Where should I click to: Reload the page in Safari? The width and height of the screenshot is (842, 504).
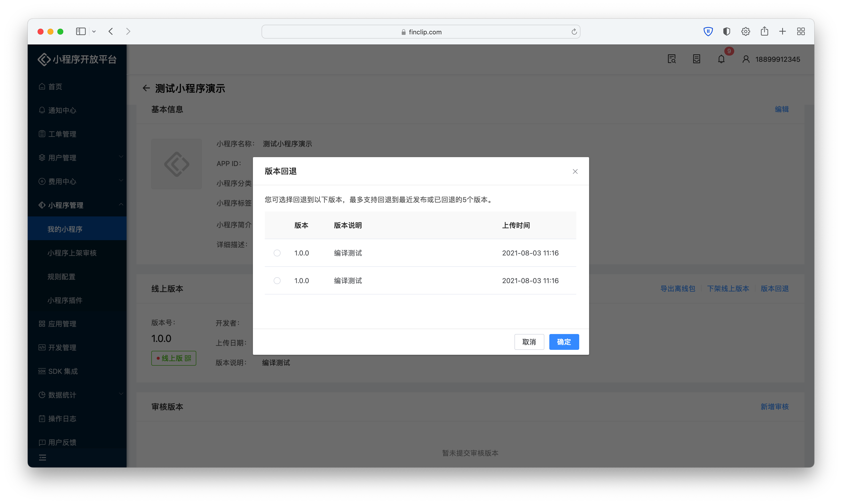pyautogui.click(x=574, y=32)
